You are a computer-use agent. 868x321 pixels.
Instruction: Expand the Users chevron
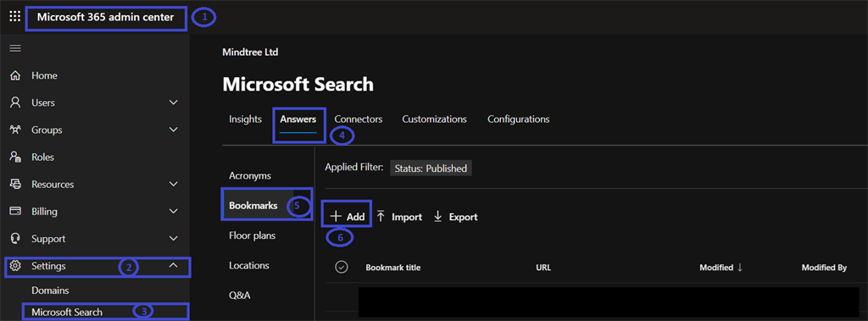click(173, 102)
